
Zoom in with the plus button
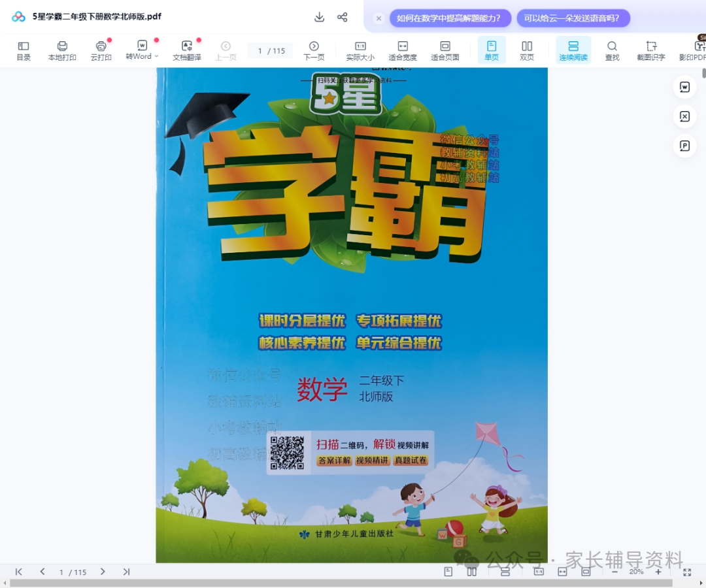(658, 572)
